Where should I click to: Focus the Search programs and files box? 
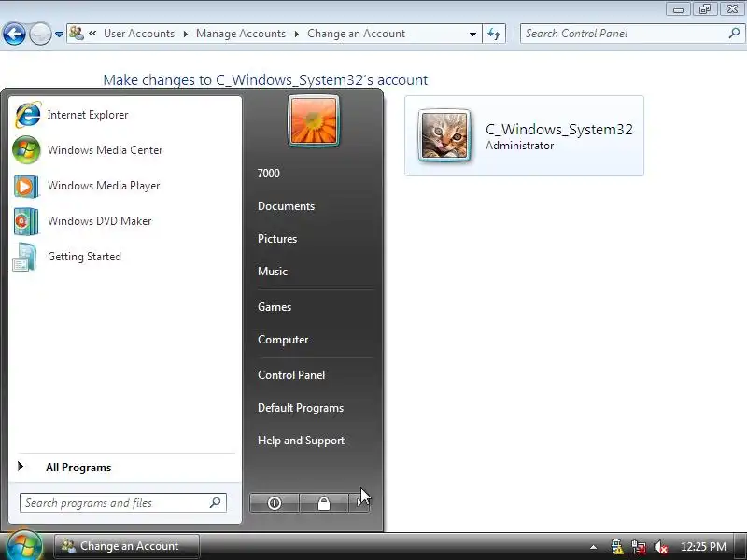pos(123,503)
